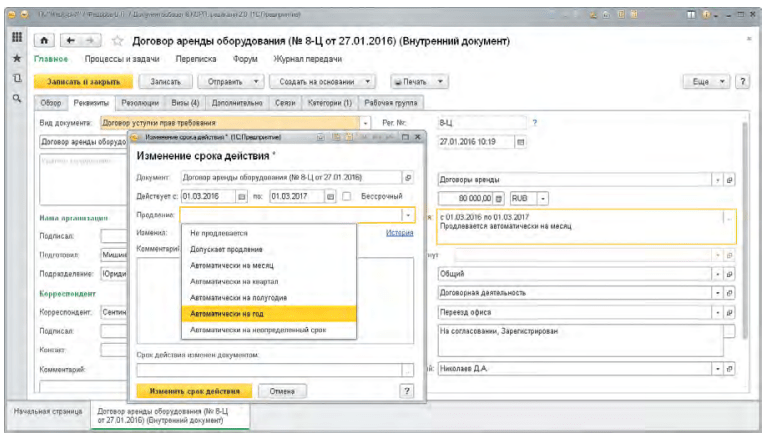Switch to the Дополнительно tab
This screenshot has height=440, width=767.
pos(237,103)
